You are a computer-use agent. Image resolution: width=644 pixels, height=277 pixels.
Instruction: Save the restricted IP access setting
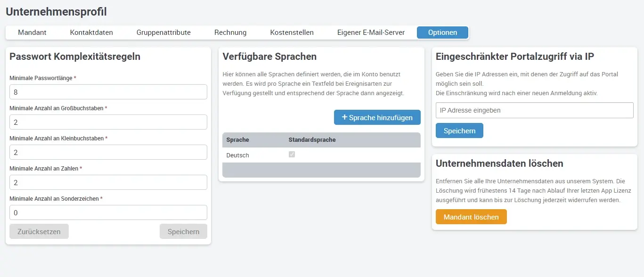click(x=459, y=130)
